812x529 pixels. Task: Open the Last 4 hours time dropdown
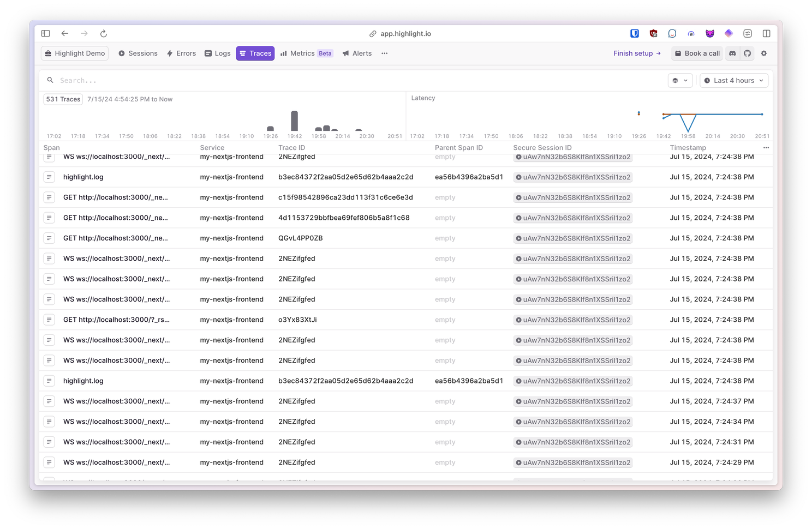(x=734, y=80)
